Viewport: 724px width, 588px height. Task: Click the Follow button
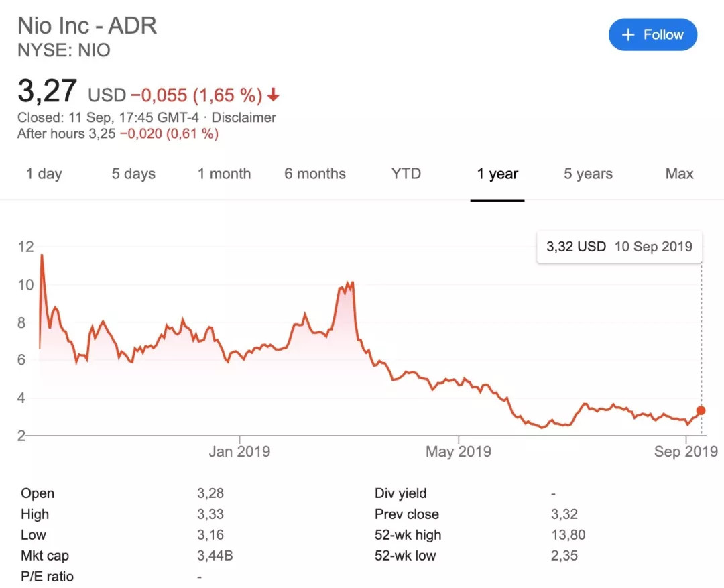click(x=652, y=35)
